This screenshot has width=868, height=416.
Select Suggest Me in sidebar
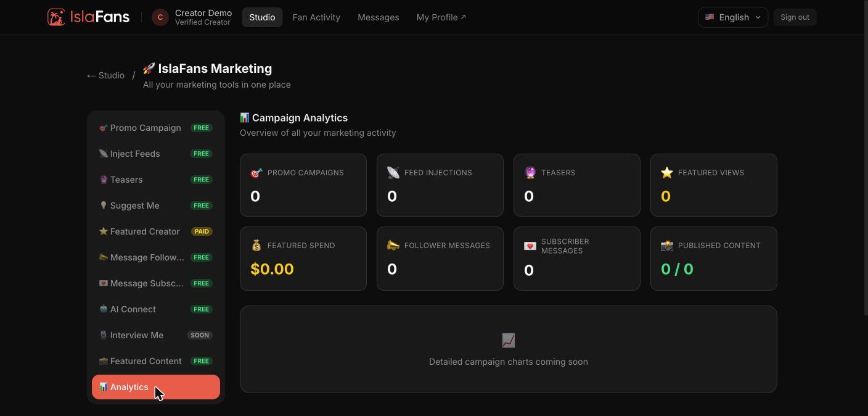[156, 206]
